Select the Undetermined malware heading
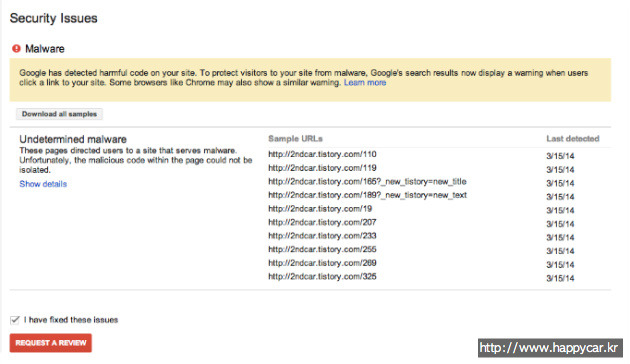 coord(73,139)
